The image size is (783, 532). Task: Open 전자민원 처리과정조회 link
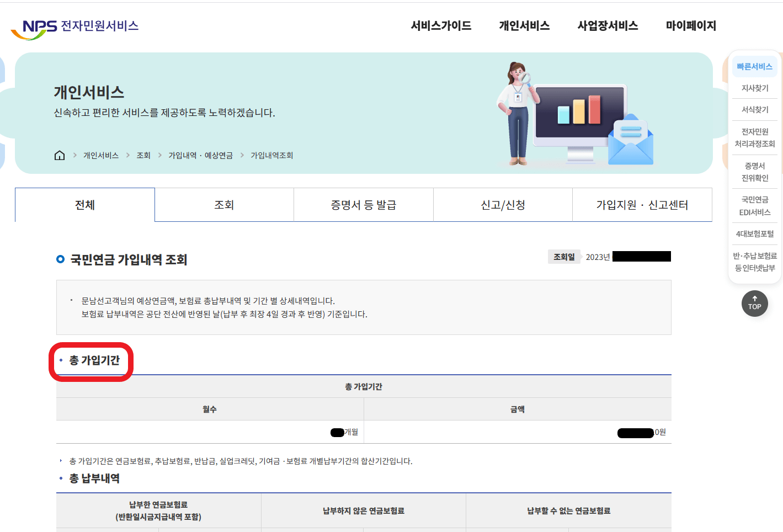tap(754, 137)
